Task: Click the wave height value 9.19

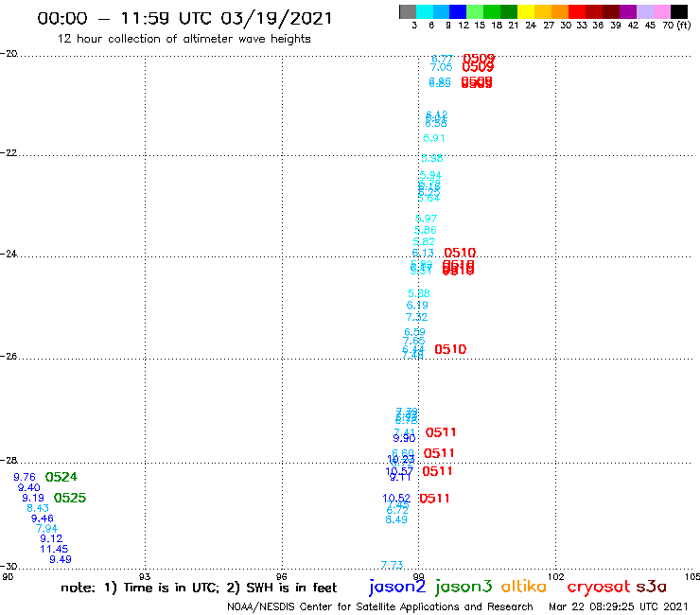Action: (x=33, y=498)
